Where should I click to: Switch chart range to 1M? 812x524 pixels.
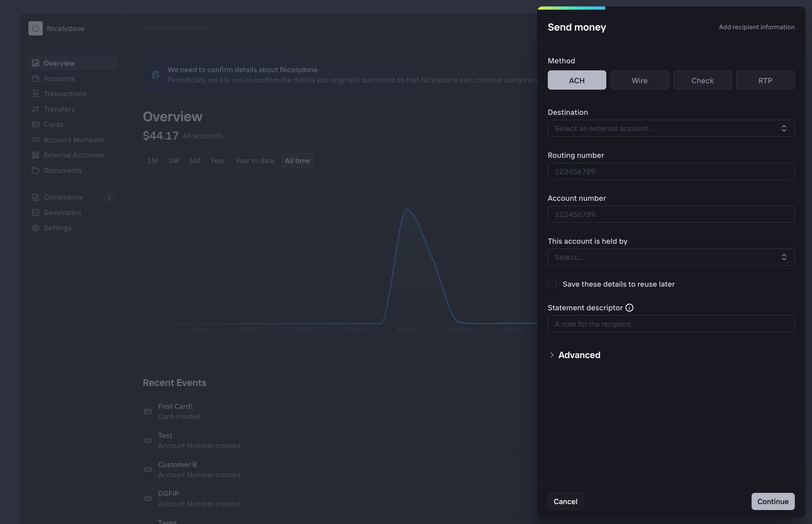pyautogui.click(x=153, y=161)
